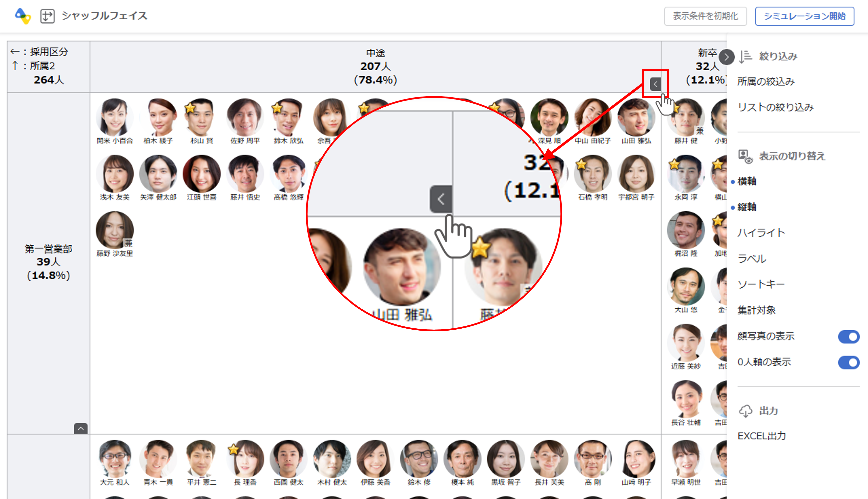Click the app logo icon at top left

[23, 16]
